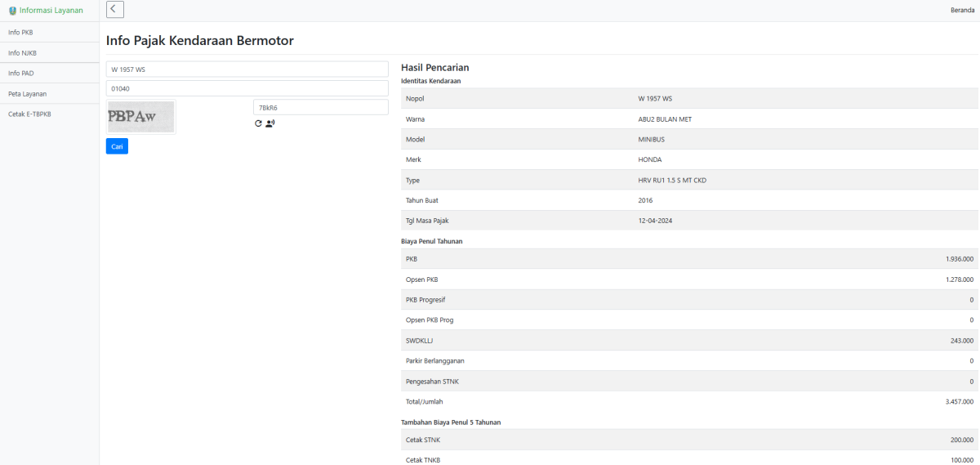Click the Nopol row in search results
Viewport: 980px width, 465px height.
[689, 99]
